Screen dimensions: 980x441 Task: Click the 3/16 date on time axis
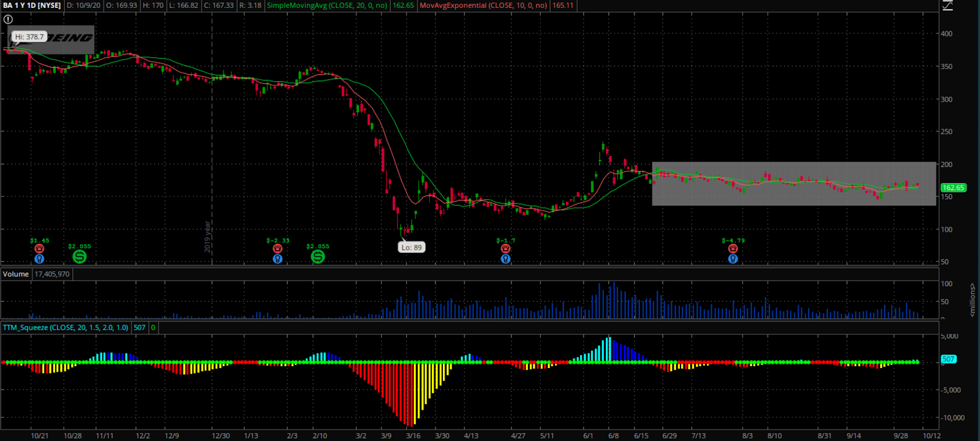click(413, 436)
